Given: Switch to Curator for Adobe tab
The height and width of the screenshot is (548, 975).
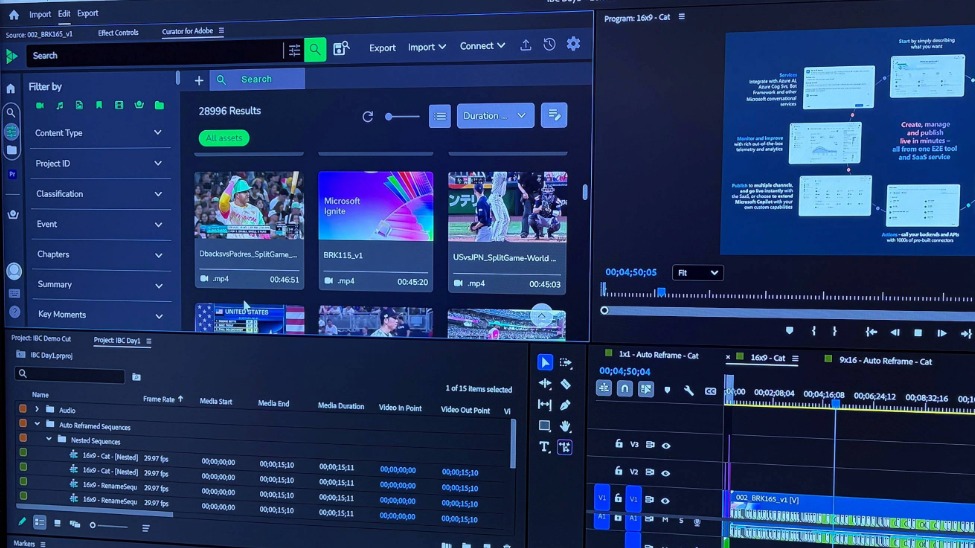Looking at the screenshot, I should tap(187, 31).
